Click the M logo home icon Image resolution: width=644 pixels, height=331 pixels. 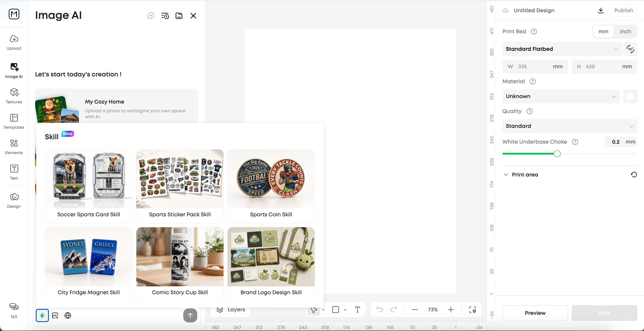[x=14, y=14]
